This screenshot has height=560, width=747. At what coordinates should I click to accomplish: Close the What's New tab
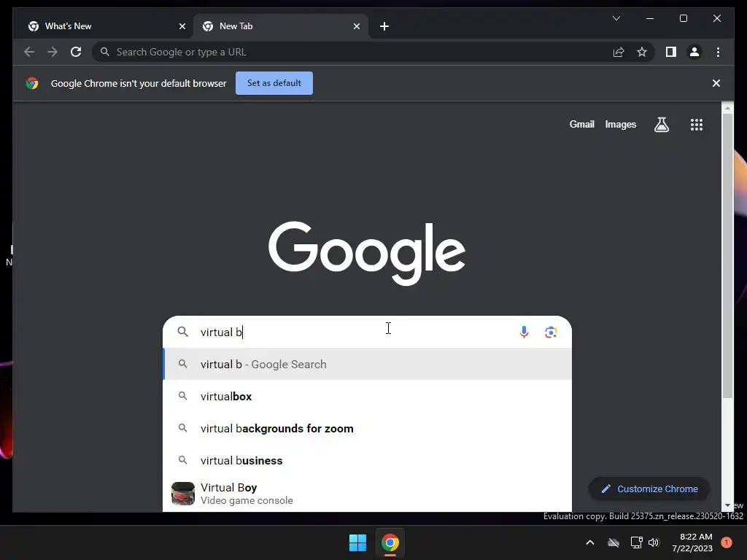(182, 26)
